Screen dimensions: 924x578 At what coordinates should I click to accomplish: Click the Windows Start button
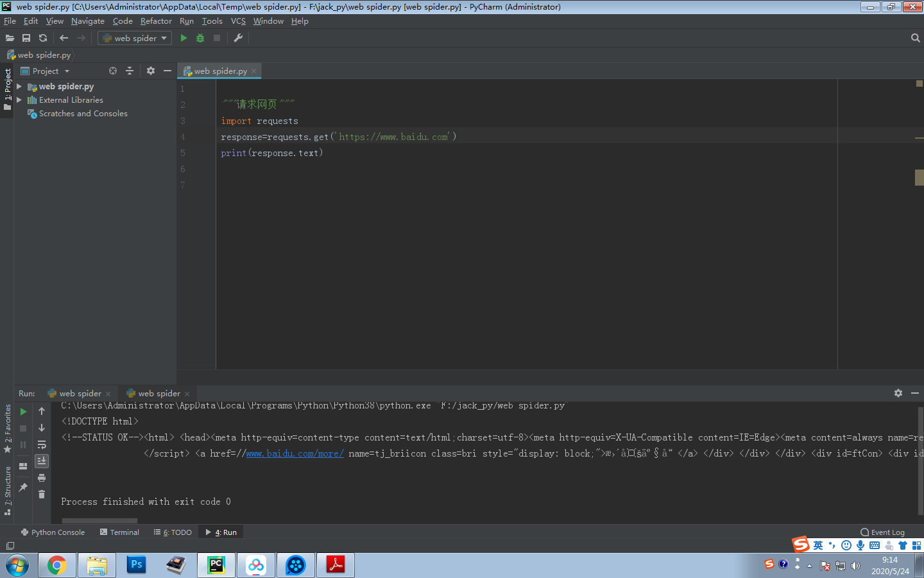(x=17, y=566)
